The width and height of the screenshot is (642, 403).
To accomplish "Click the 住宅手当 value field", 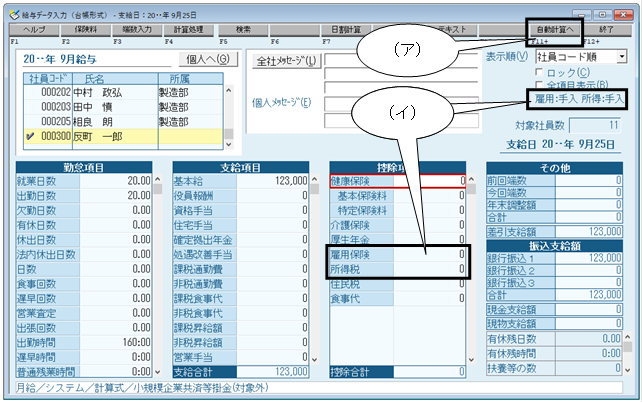I will tap(273, 225).
